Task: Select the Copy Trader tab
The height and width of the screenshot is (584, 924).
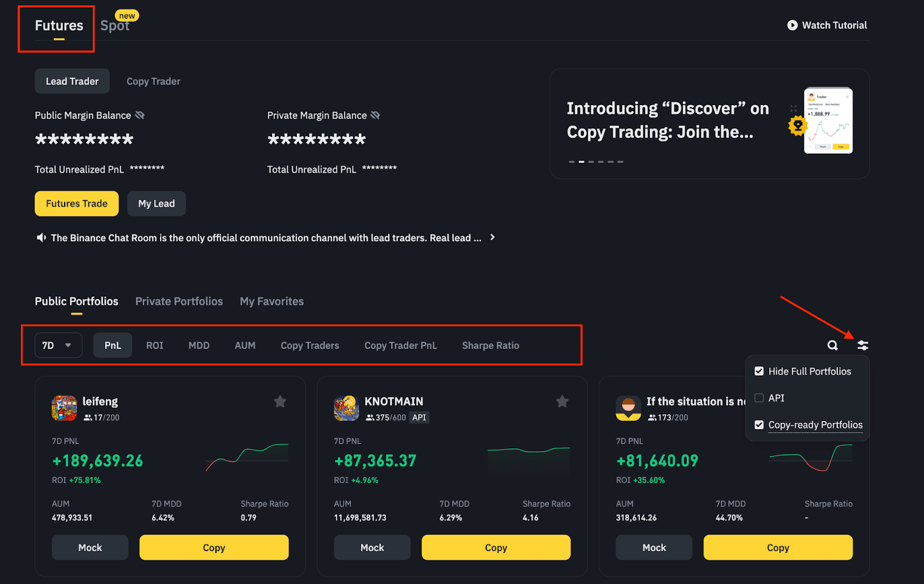Action: tap(154, 81)
